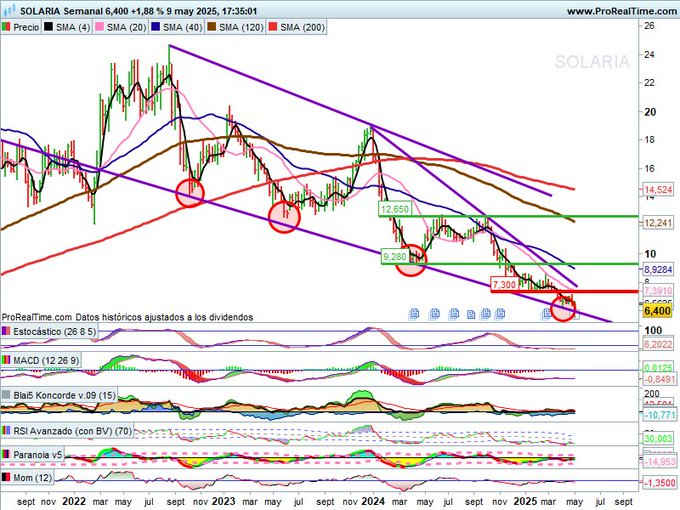Select the SMA (200) legend label
680x510 pixels.
tap(302, 27)
